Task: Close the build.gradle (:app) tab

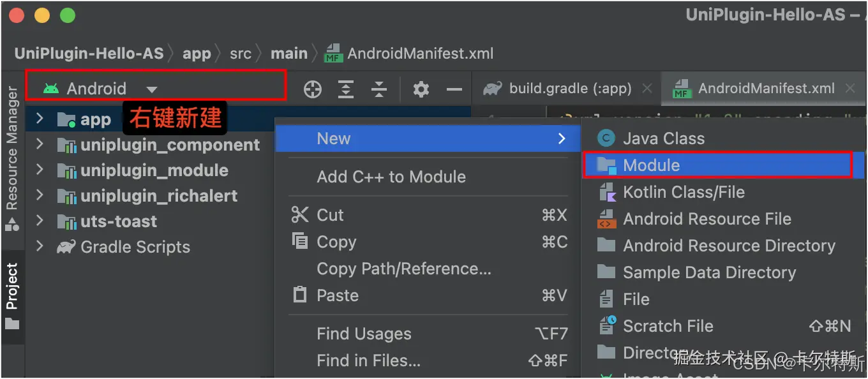Action: (x=647, y=89)
